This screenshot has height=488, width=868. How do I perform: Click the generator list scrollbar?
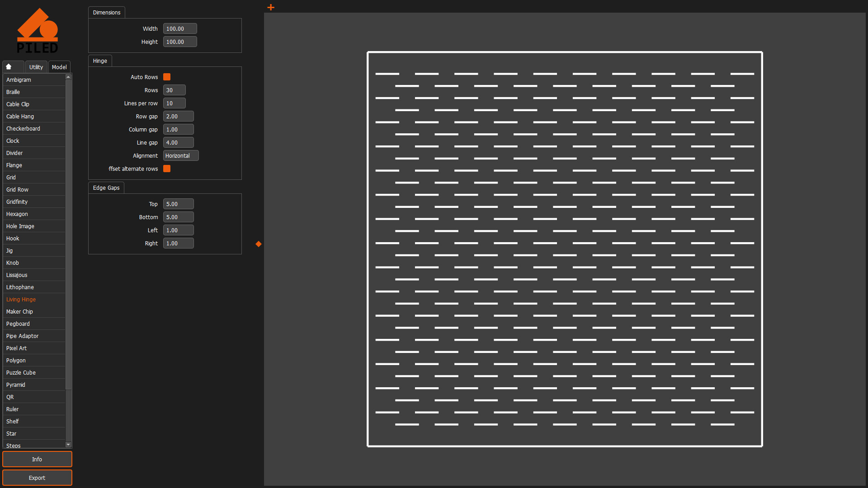click(x=68, y=235)
